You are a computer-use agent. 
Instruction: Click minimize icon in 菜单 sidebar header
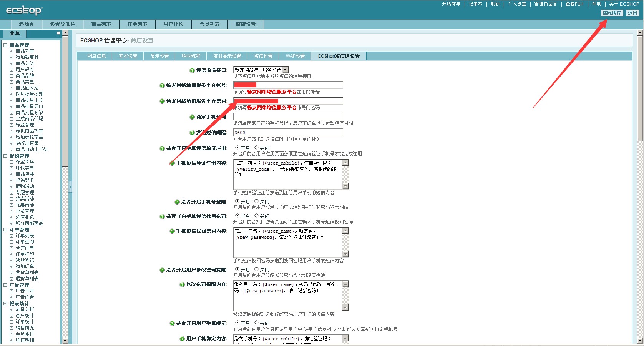tap(58, 33)
